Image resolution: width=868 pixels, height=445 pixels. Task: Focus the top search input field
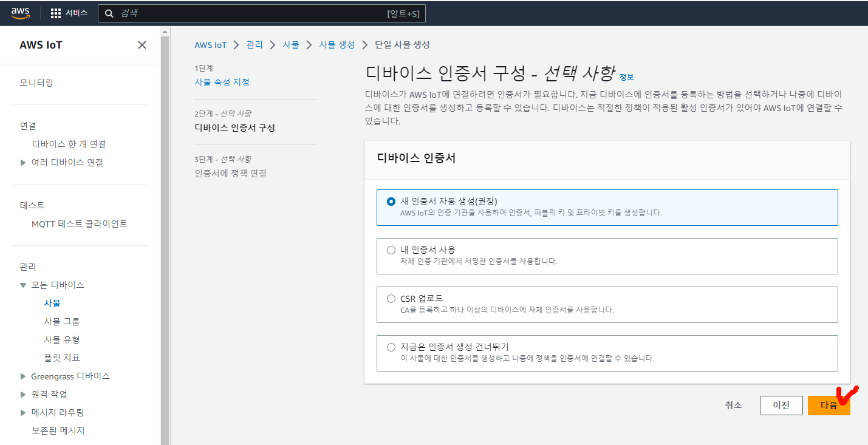click(x=262, y=13)
